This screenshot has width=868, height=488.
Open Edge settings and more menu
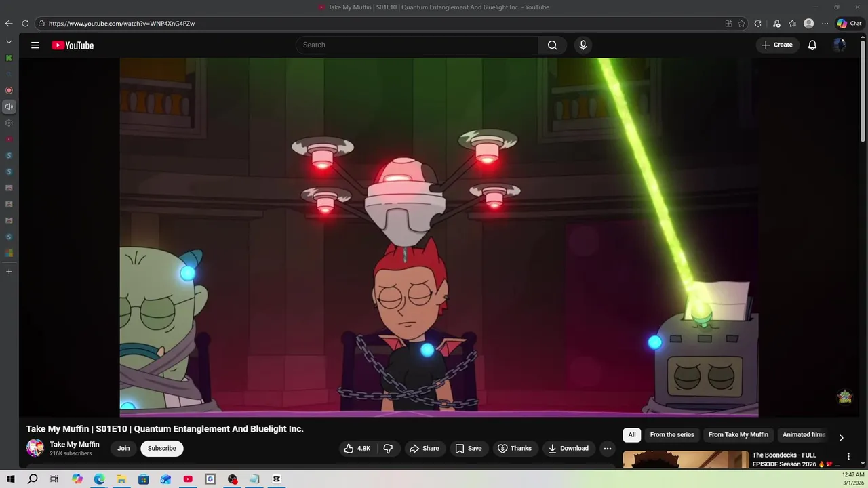[x=825, y=23]
